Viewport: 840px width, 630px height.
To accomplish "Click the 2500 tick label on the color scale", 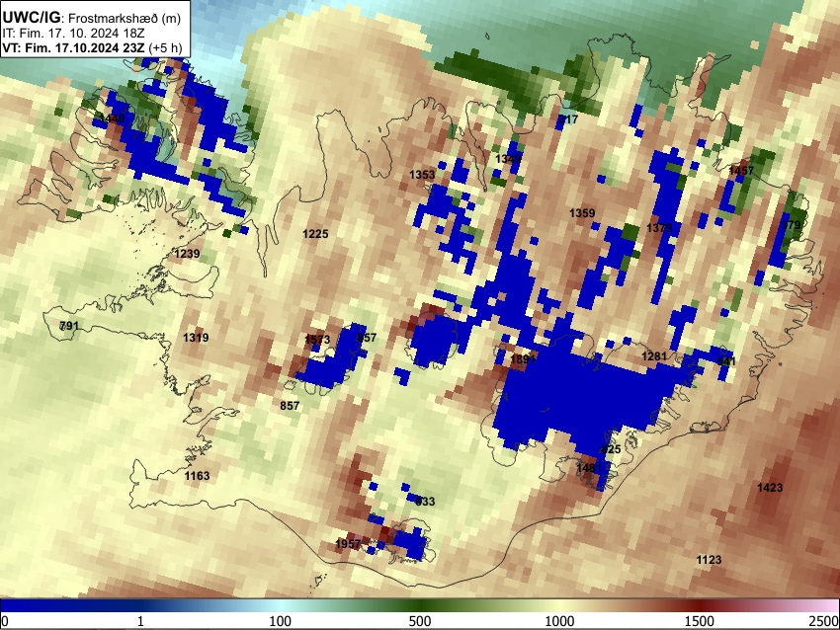I will click(x=824, y=621).
